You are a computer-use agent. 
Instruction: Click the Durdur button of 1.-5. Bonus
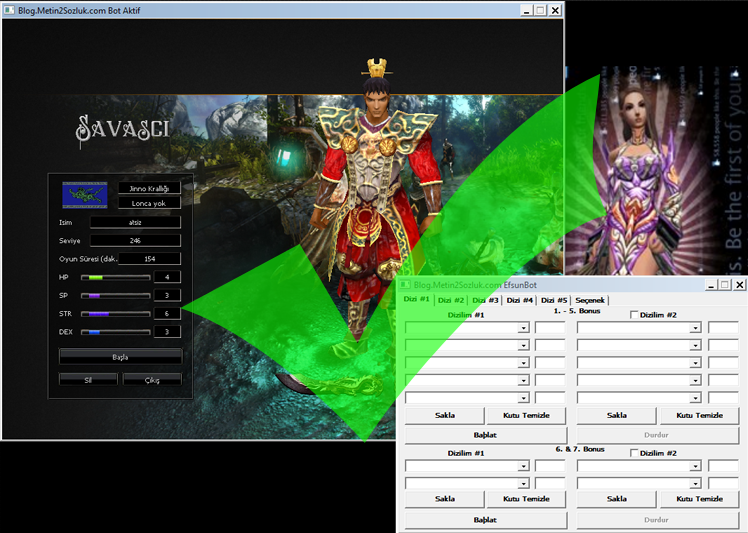click(x=657, y=435)
